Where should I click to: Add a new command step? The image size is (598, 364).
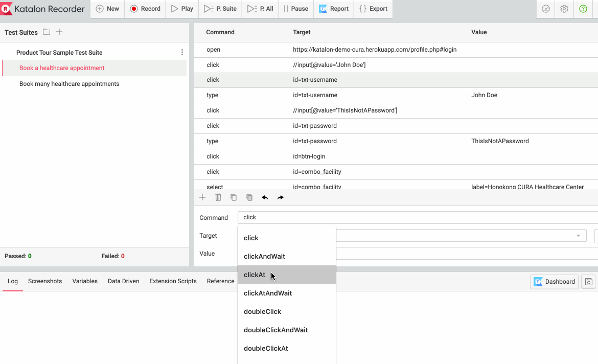tap(202, 197)
